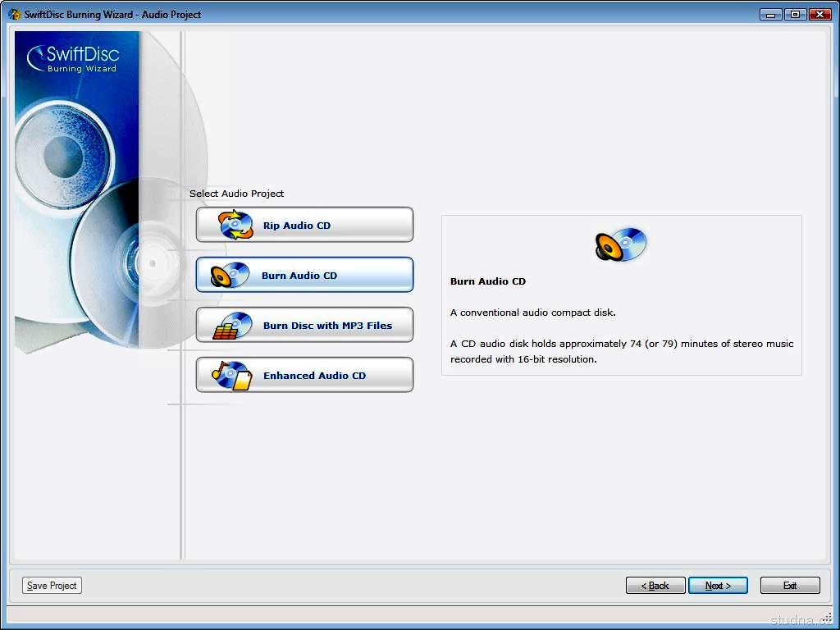
Task: Save the project with Save Project
Action: click(x=52, y=586)
